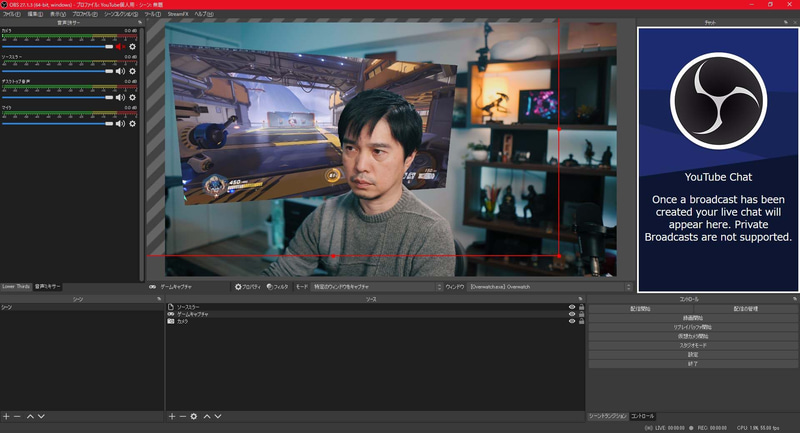
Task: Click the 配信開始 start streaming button
Action: tap(640, 309)
